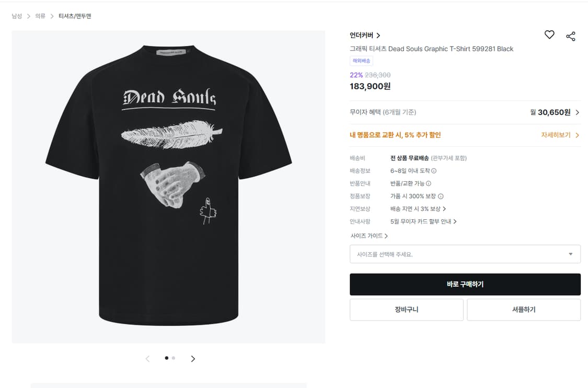
Task: Open the 언더커버 brand page
Action: [365, 36]
